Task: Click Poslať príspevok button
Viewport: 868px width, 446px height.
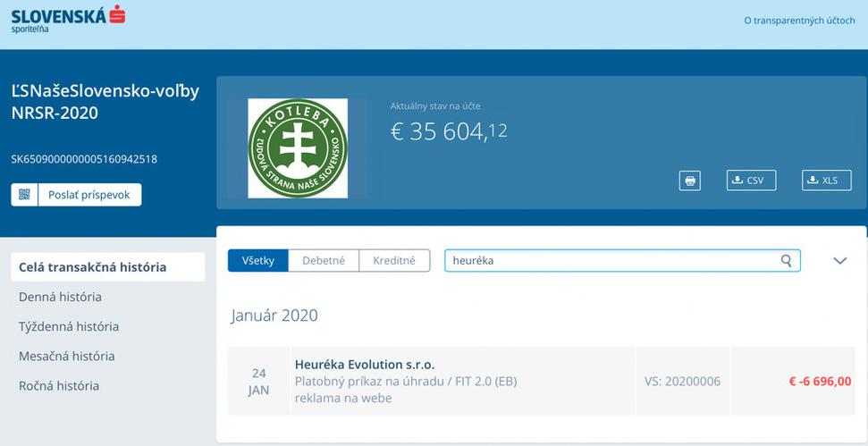Action: 89,195
